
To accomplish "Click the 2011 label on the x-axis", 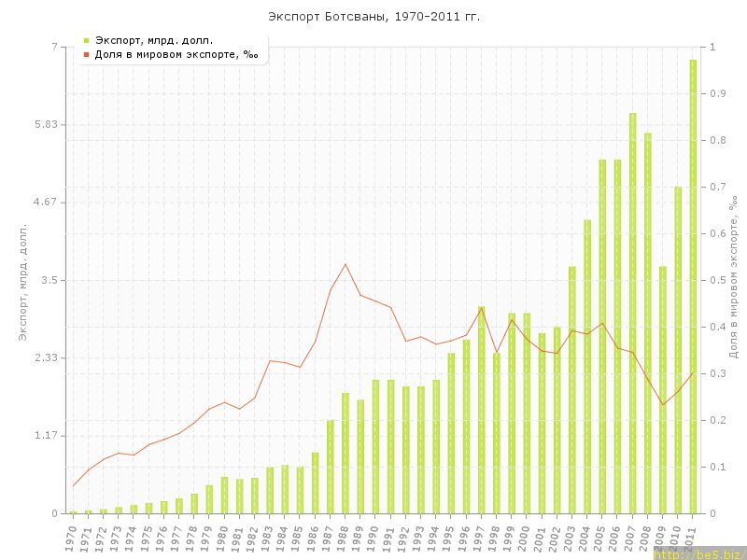I will point(691,539).
